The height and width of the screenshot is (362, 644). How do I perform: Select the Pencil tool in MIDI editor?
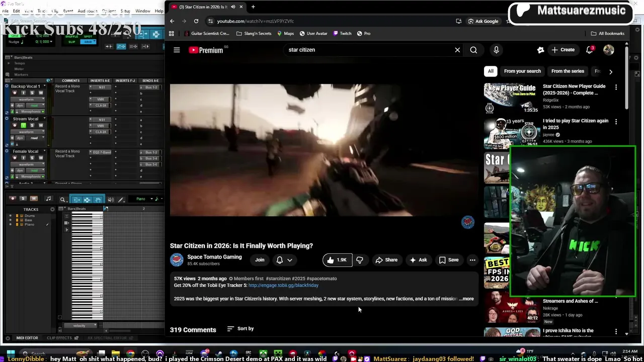(x=121, y=200)
